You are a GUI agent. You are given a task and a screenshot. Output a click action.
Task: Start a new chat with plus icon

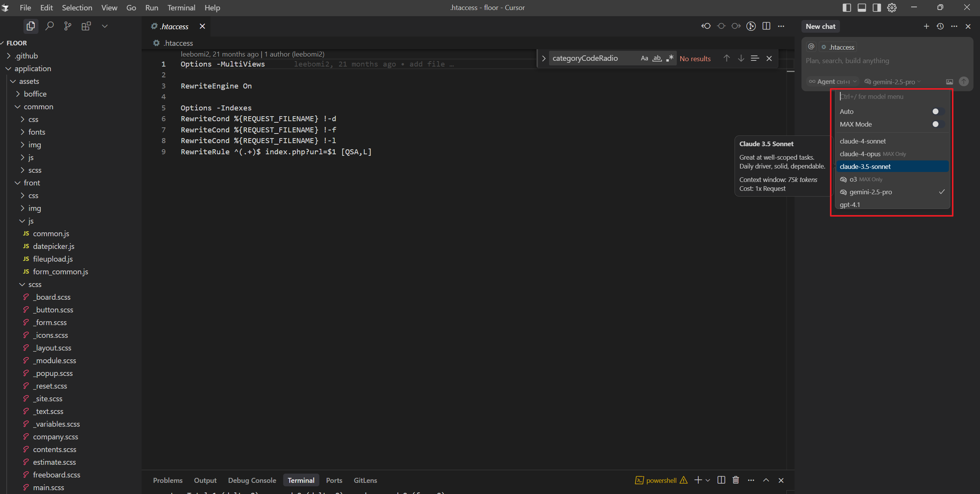[x=926, y=26]
